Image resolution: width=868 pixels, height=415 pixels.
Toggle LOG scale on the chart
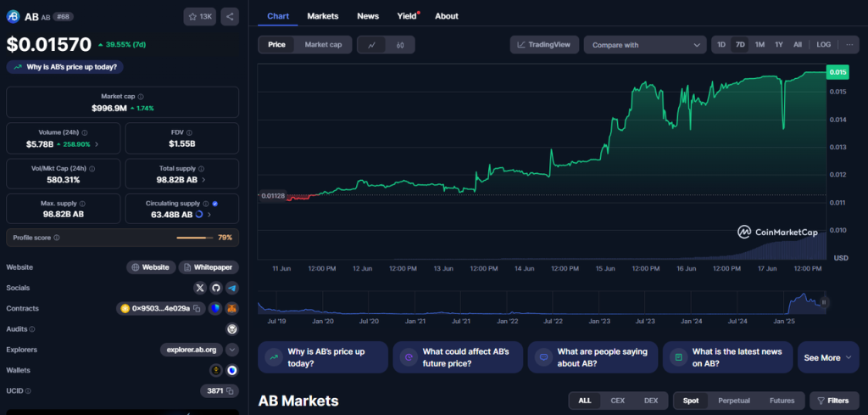point(823,44)
